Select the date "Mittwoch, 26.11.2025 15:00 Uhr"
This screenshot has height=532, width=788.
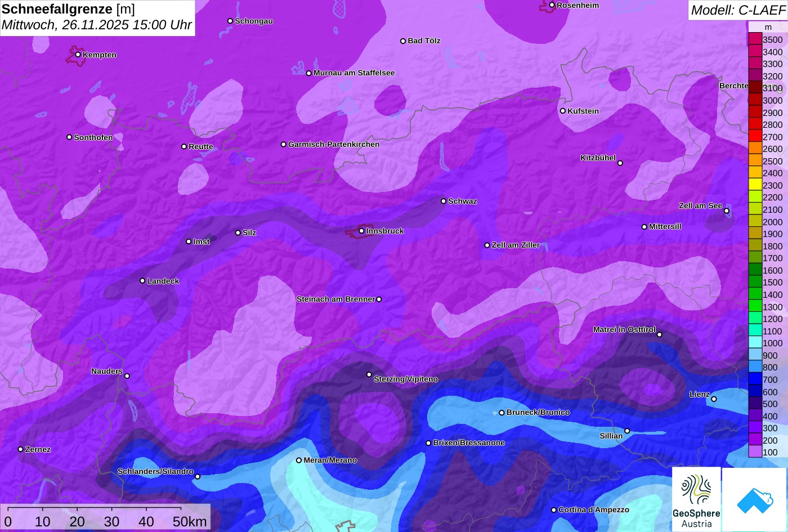[x=97, y=25]
